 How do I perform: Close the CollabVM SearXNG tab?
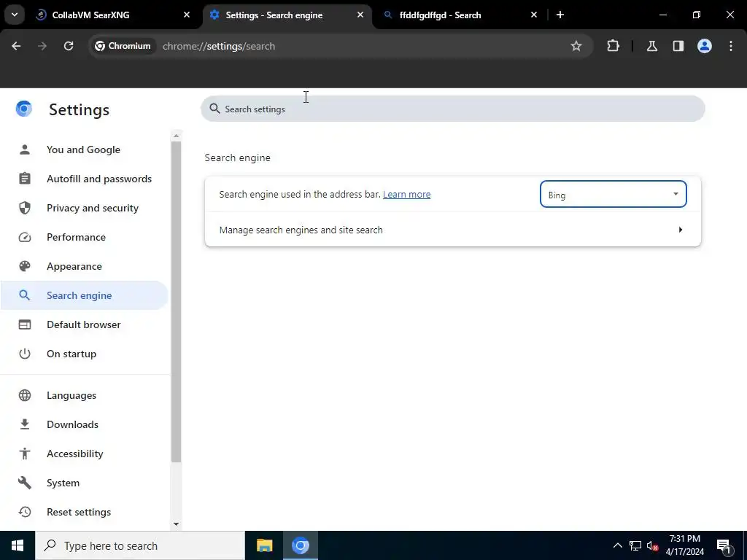(187, 15)
